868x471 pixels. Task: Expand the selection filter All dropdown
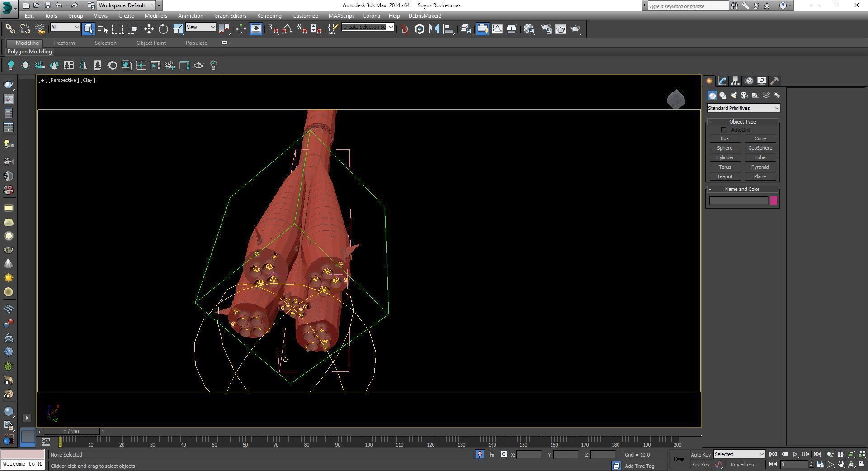click(65, 27)
